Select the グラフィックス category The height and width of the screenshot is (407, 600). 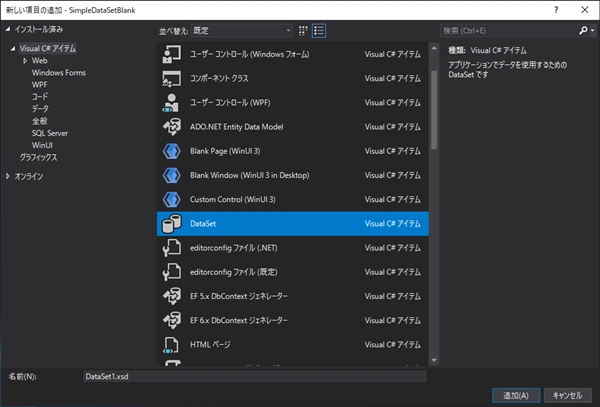[x=38, y=157]
